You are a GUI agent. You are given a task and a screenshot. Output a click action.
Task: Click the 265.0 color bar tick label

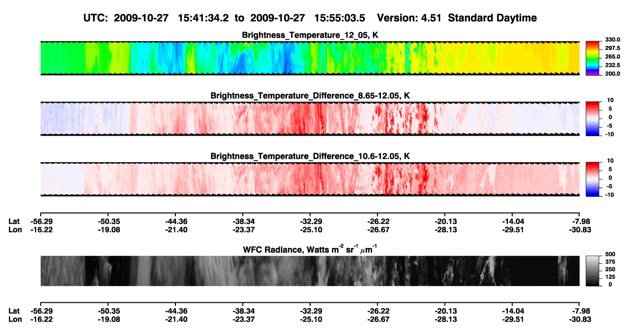[613, 57]
